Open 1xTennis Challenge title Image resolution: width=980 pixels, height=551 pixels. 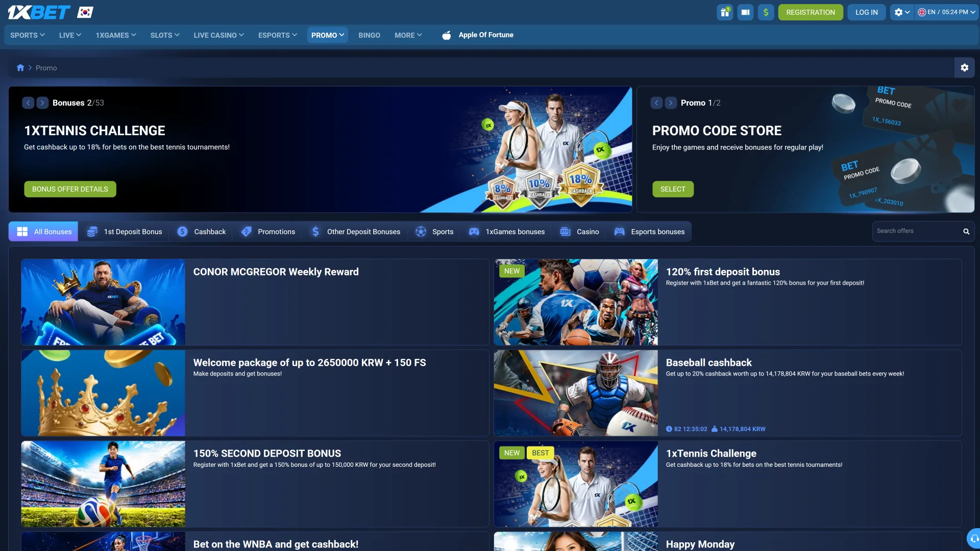pos(711,454)
